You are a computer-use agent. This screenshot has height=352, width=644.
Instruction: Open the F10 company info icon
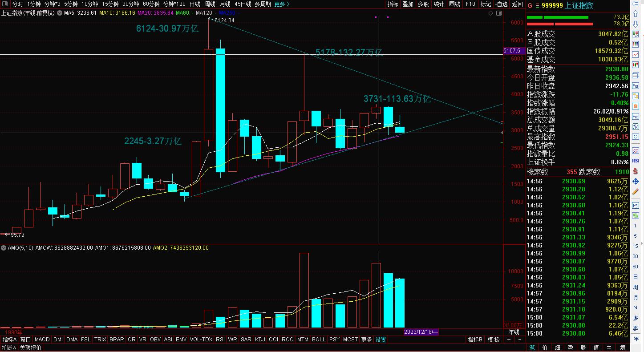coord(635,85)
